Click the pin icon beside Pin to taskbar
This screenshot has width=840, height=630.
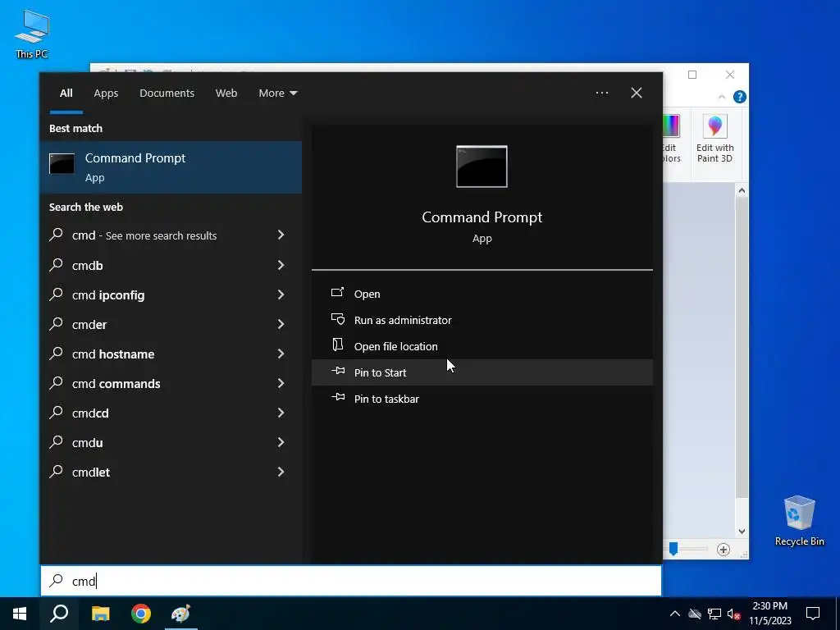click(338, 397)
